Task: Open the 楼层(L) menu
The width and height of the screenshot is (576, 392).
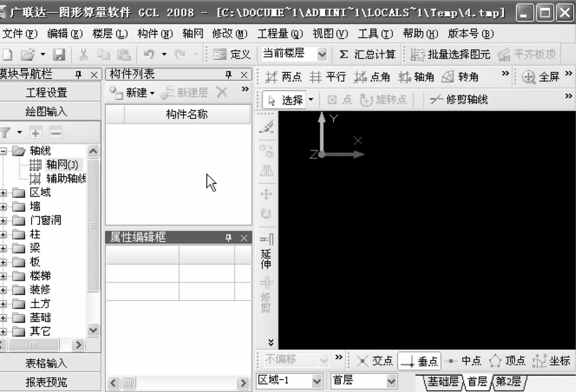Action: coord(110,34)
